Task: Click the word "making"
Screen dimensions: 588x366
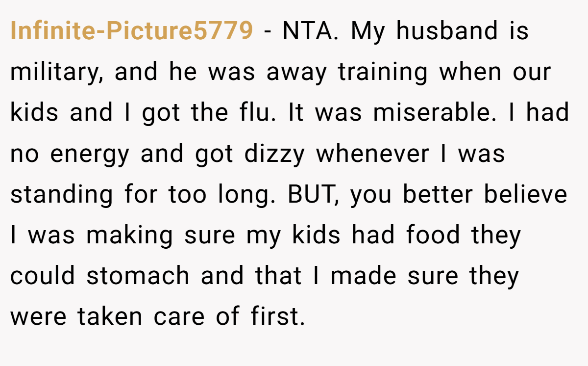Action: coord(129,236)
